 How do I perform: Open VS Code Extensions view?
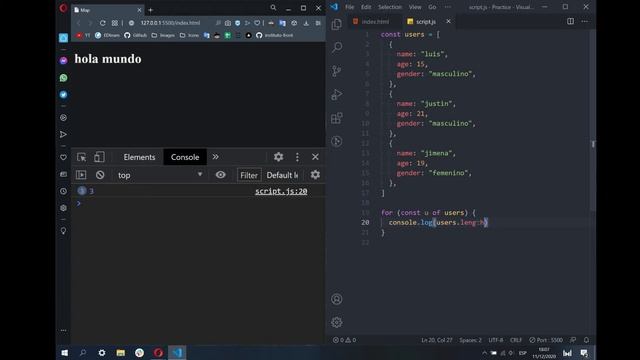(337, 118)
